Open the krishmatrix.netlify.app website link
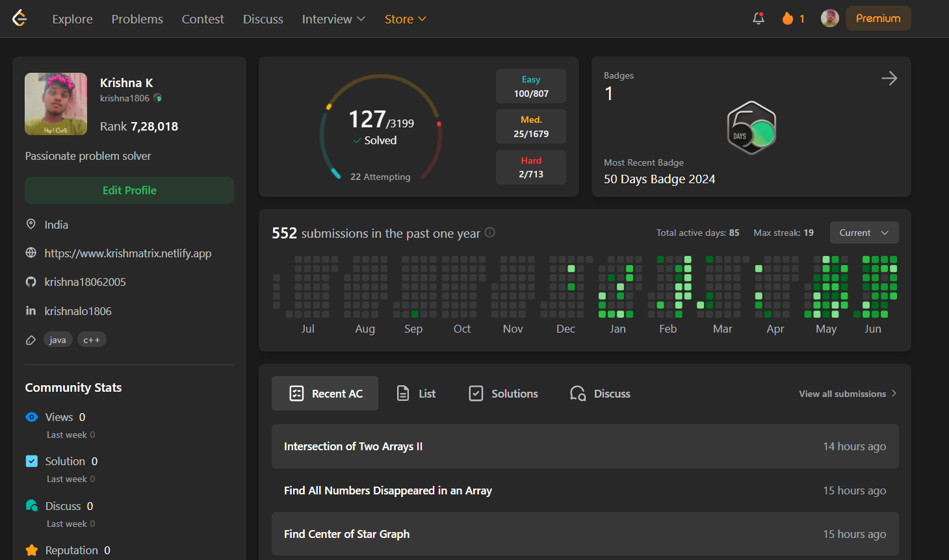The height and width of the screenshot is (560, 949). (128, 253)
